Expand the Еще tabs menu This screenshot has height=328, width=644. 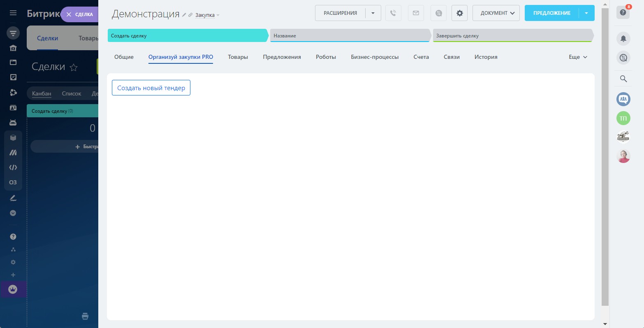pyautogui.click(x=578, y=57)
